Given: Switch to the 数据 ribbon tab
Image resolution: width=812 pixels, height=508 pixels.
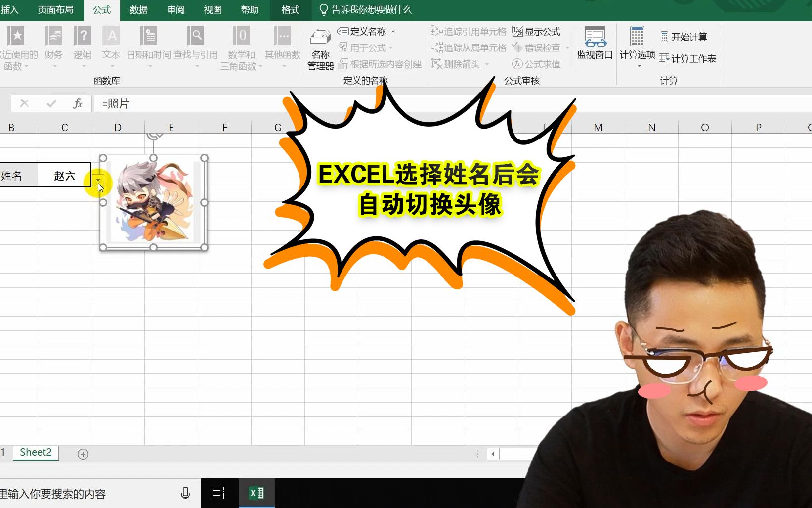Looking at the screenshot, I should 139,10.
